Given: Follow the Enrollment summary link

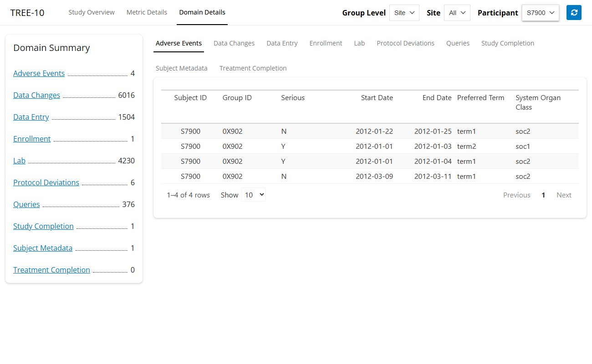Looking at the screenshot, I should [x=32, y=139].
